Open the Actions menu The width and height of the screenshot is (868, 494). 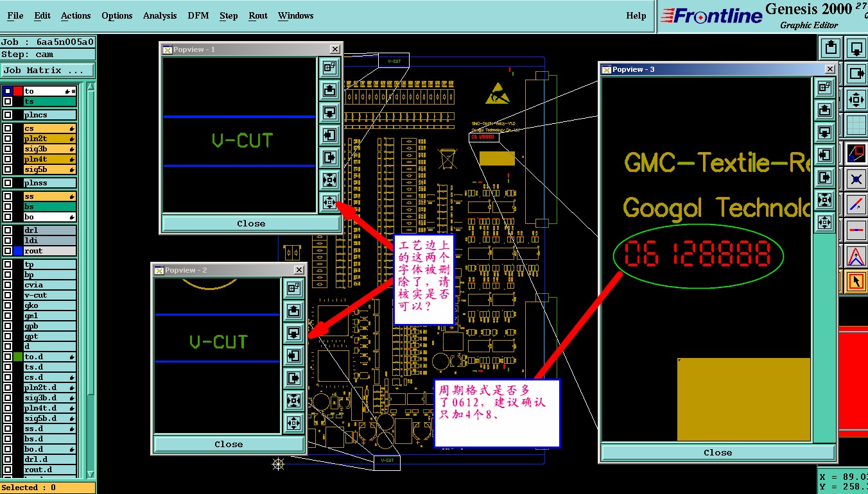point(76,15)
